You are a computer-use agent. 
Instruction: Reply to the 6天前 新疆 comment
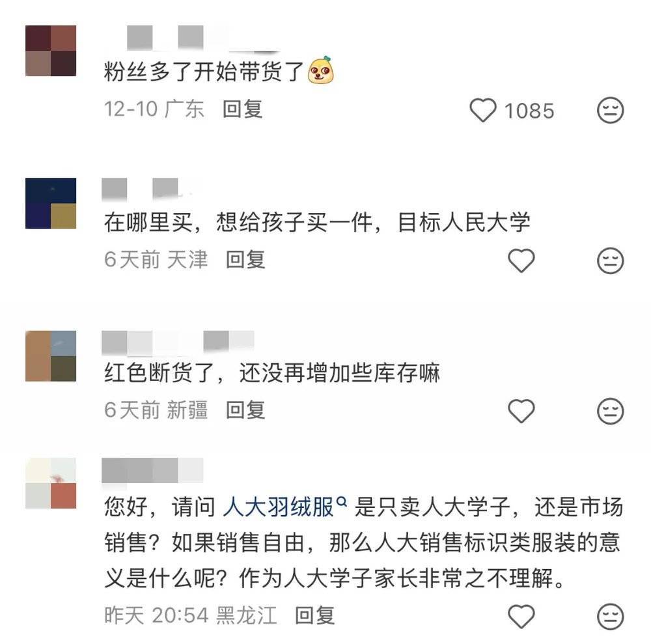point(245,410)
